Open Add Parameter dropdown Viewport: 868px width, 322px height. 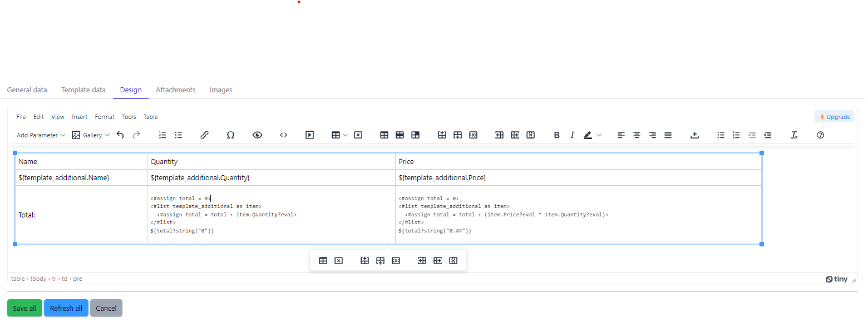[41, 135]
